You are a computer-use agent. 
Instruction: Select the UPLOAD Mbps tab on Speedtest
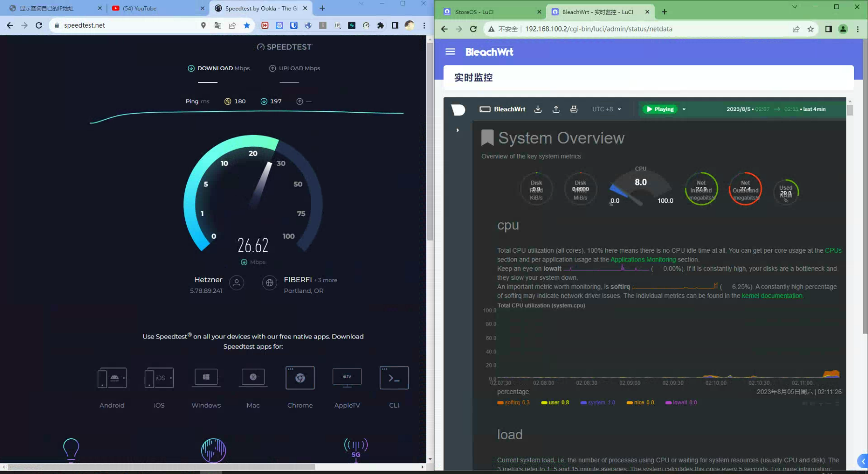tap(295, 68)
